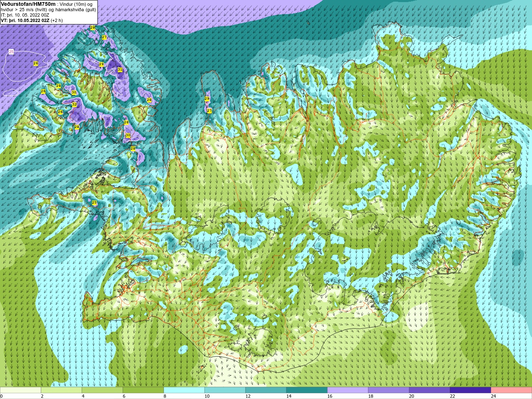Select the 4–6 m/s legend swatch
This screenshot has height=399, width=532.
tap(102, 390)
